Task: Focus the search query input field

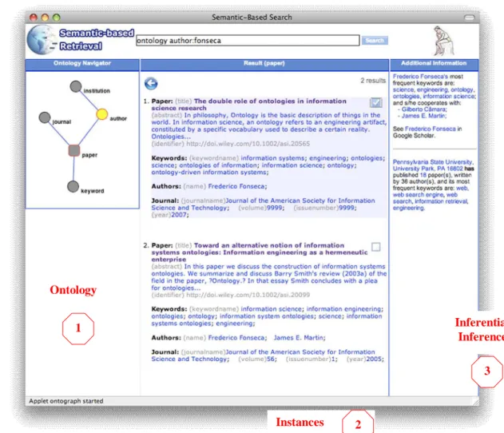Action: coord(248,41)
